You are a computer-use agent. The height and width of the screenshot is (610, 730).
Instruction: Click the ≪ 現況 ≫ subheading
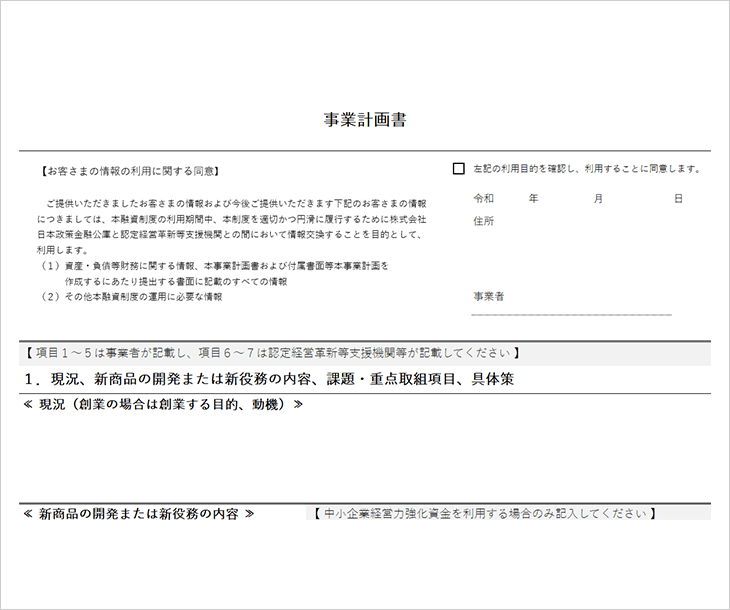point(162,405)
